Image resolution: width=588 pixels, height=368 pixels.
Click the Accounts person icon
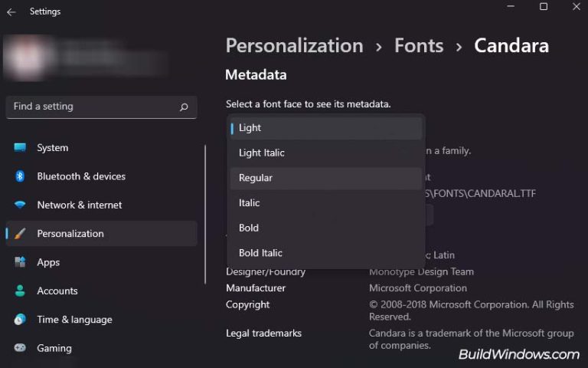pyautogui.click(x=20, y=291)
